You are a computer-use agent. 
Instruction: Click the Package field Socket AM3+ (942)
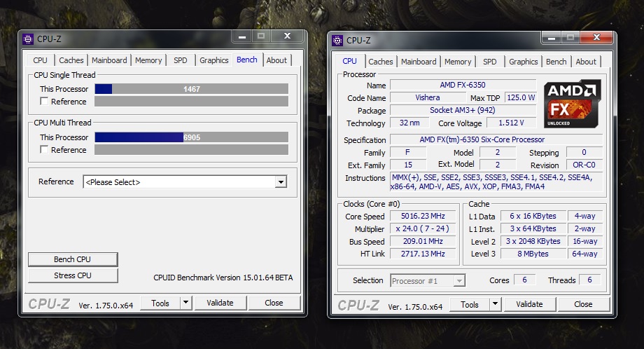(x=463, y=110)
